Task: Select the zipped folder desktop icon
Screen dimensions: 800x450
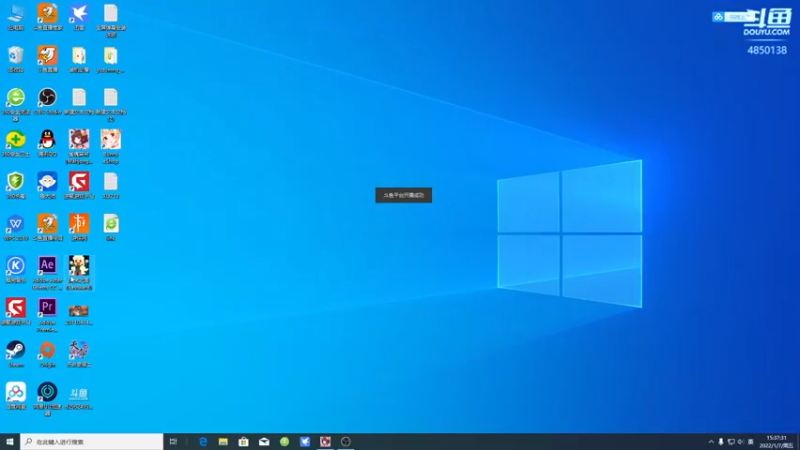Action: (x=111, y=59)
